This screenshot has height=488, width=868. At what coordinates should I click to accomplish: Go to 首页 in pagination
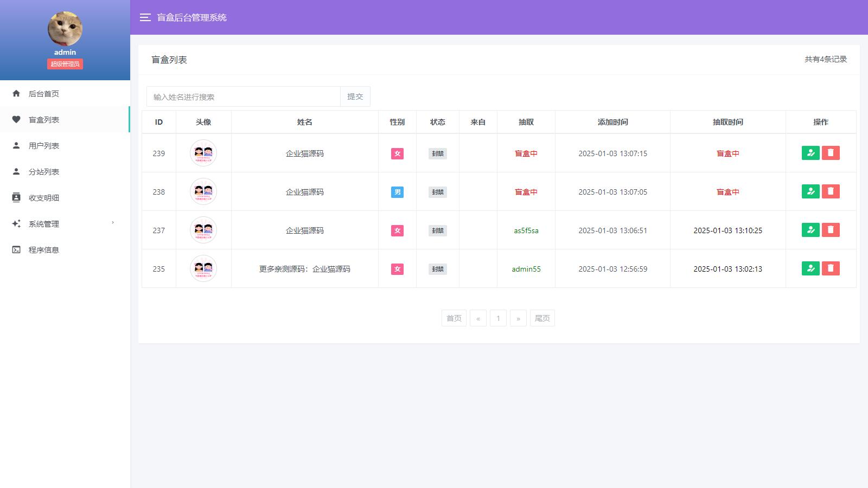coord(454,318)
